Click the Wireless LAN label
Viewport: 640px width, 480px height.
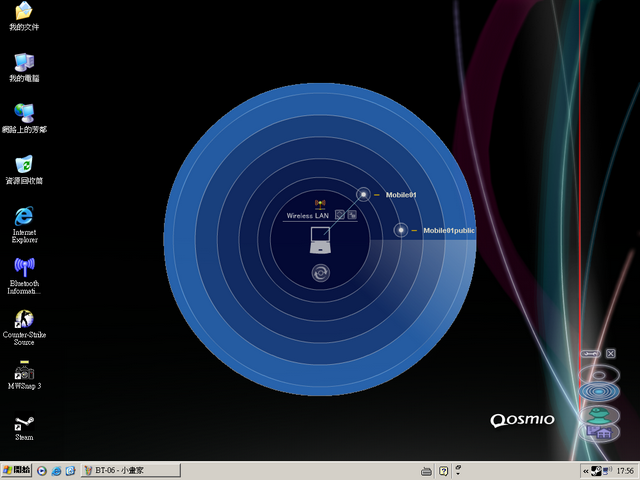(x=307, y=216)
